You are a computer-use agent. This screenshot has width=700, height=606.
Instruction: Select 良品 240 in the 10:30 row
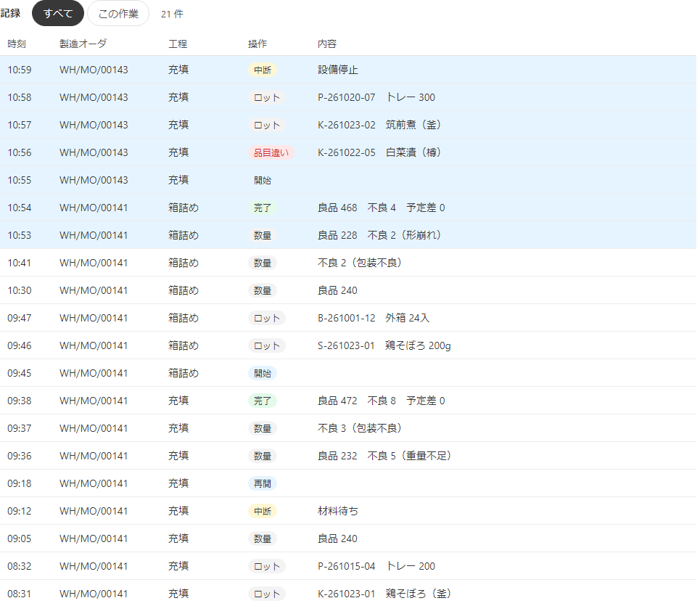(337, 291)
